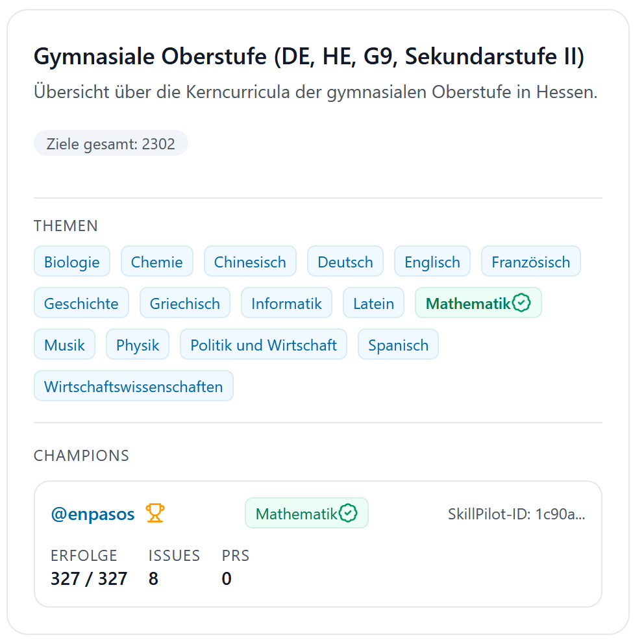The height and width of the screenshot is (644, 644).
Task: Click the 'Ziele gesamt: 2302' badge
Action: (110, 143)
